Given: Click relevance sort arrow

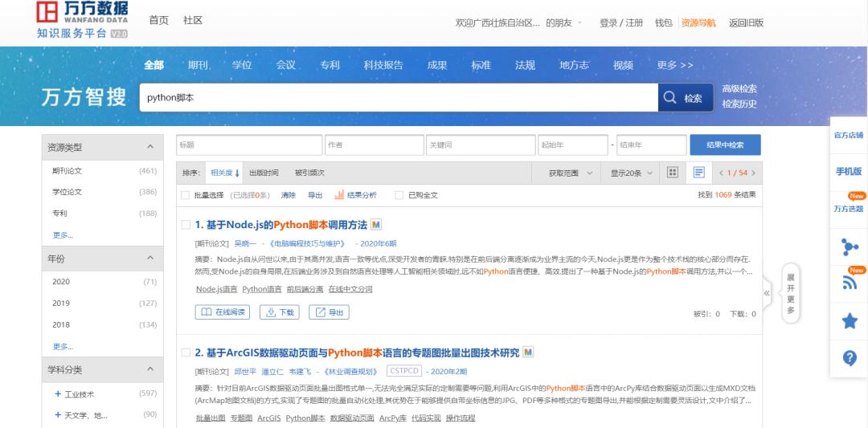Looking at the screenshot, I should (237, 173).
